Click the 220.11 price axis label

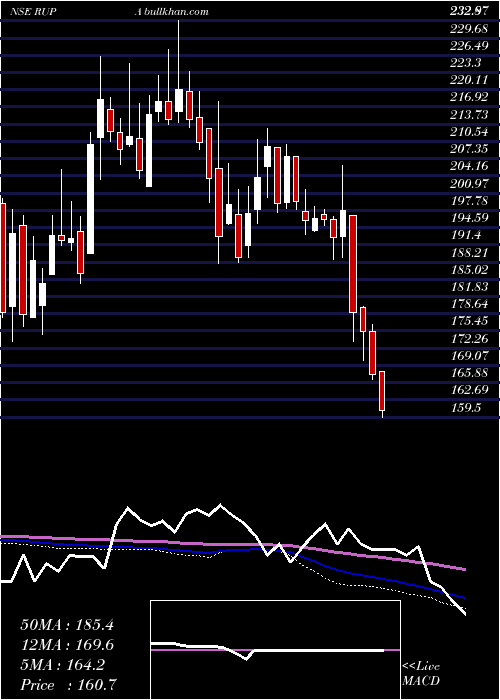click(x=469, y=80)
